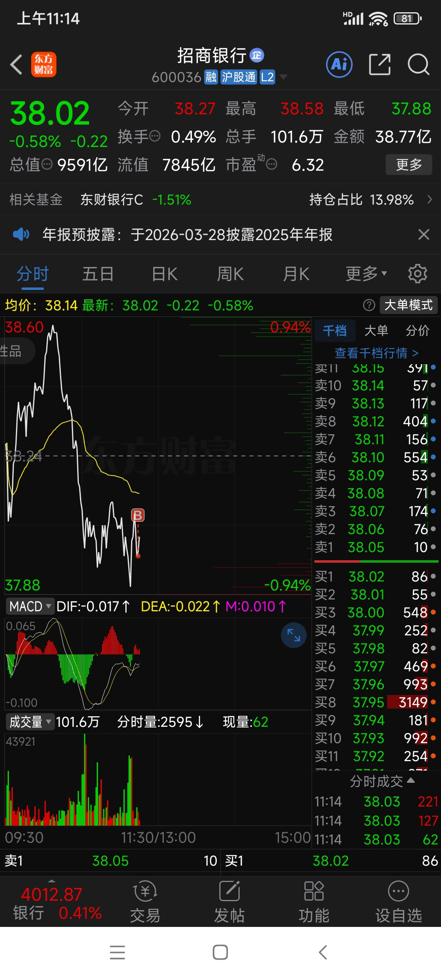Switch to the 五日 chart tab
The height and width of the screenshot is (980, 441).
(98, 274)
